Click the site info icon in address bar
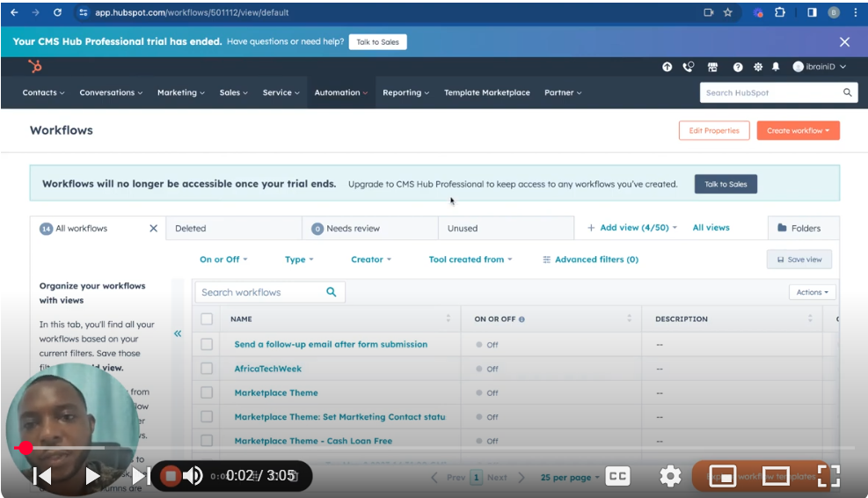Viewport: 868px width, 498px height. [83, 12]
